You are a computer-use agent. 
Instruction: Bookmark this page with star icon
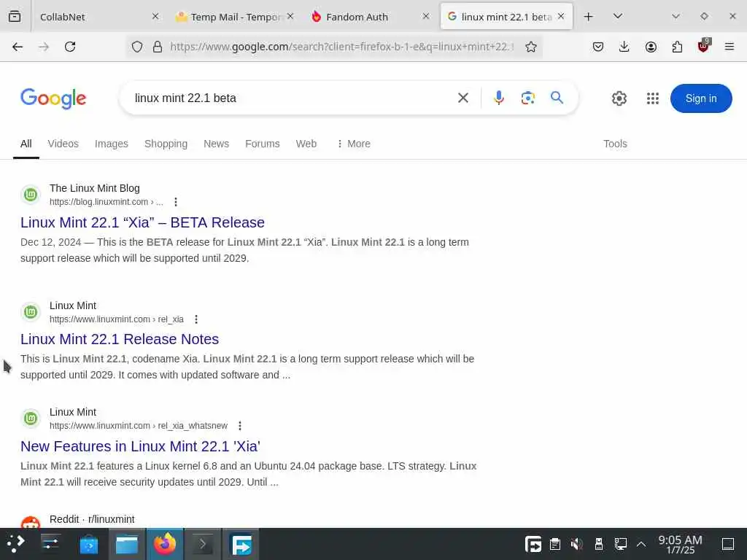click(x=531, y=47)
